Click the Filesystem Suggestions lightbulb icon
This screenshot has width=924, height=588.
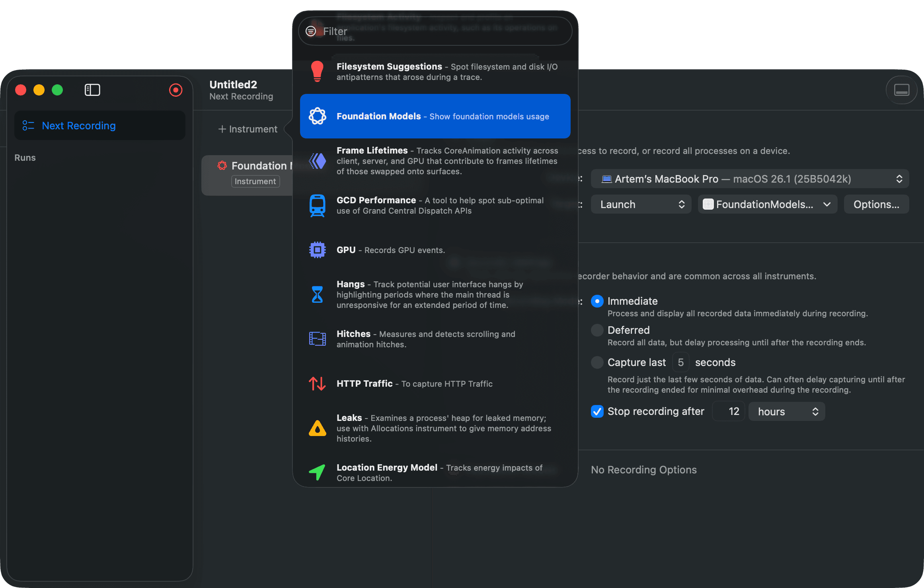pos(317,72)
